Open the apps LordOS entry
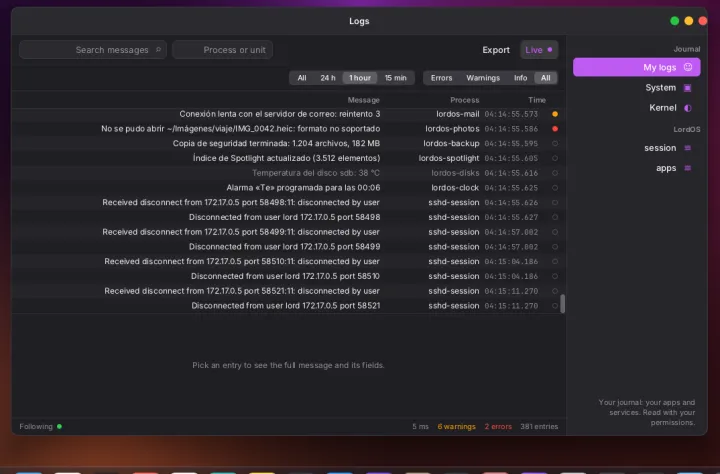This screenshot has height=474, width=720. tap(636, 168)
